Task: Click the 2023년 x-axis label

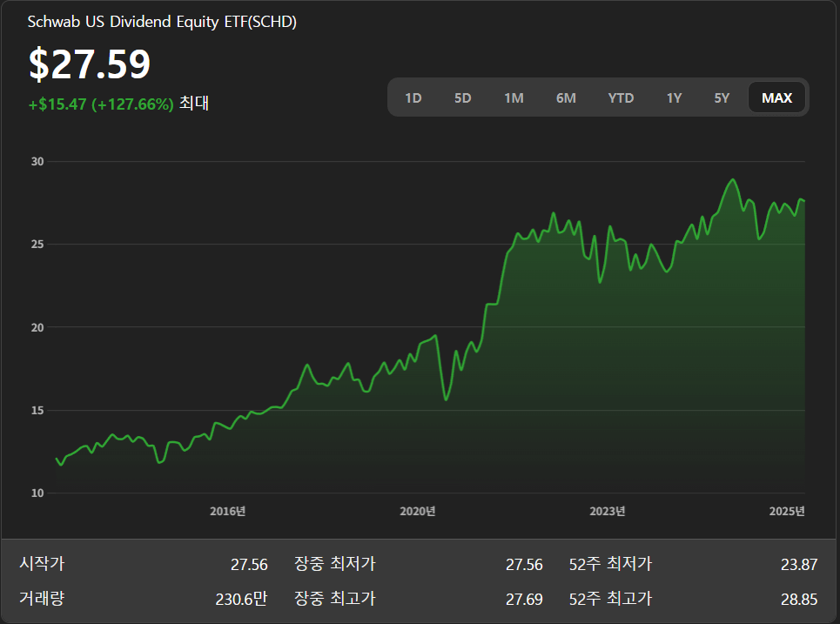Action: pyautogui.click(x=608, y=511)
